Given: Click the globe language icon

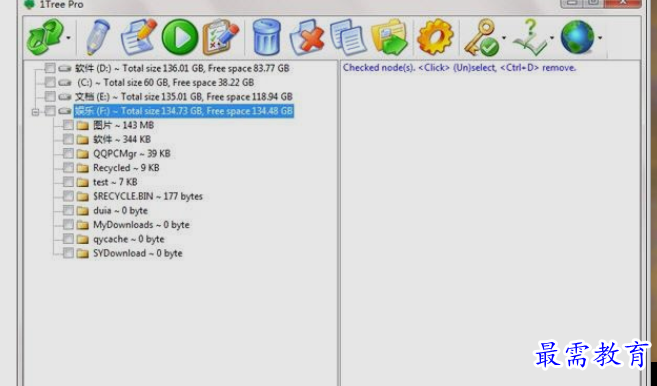Looking at the screenshot, I should point(577,37).
